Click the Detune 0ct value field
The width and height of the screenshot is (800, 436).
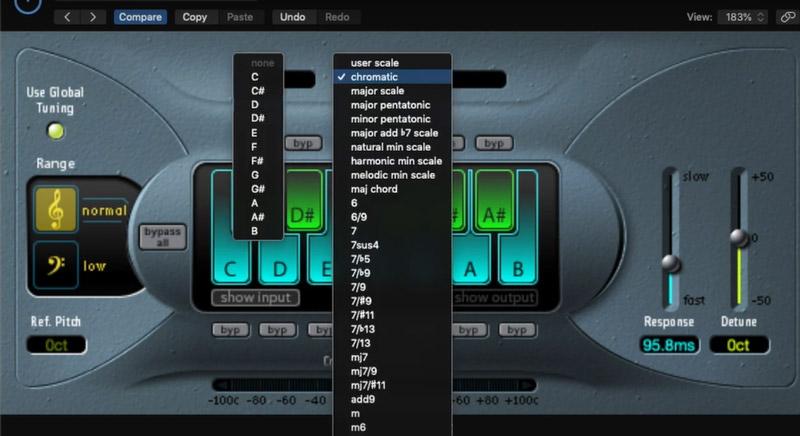738,345
